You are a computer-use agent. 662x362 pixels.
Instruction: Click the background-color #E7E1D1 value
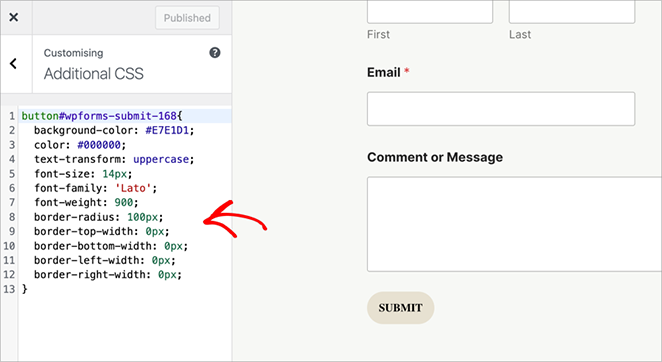(x=167, y=131)
